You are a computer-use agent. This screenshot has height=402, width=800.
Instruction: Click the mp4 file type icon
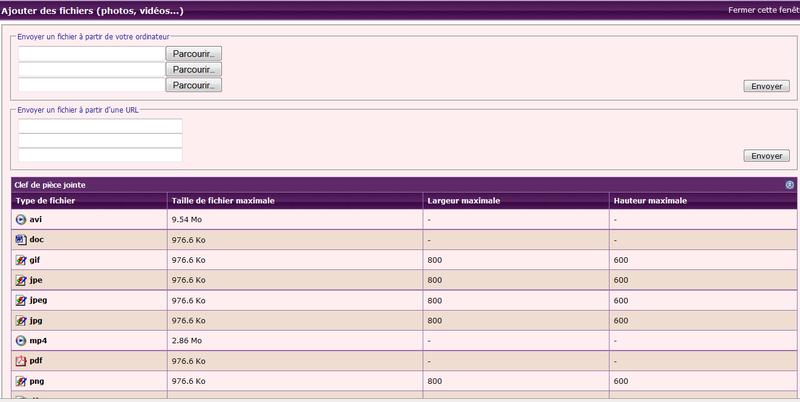click(x=20, y=341)
